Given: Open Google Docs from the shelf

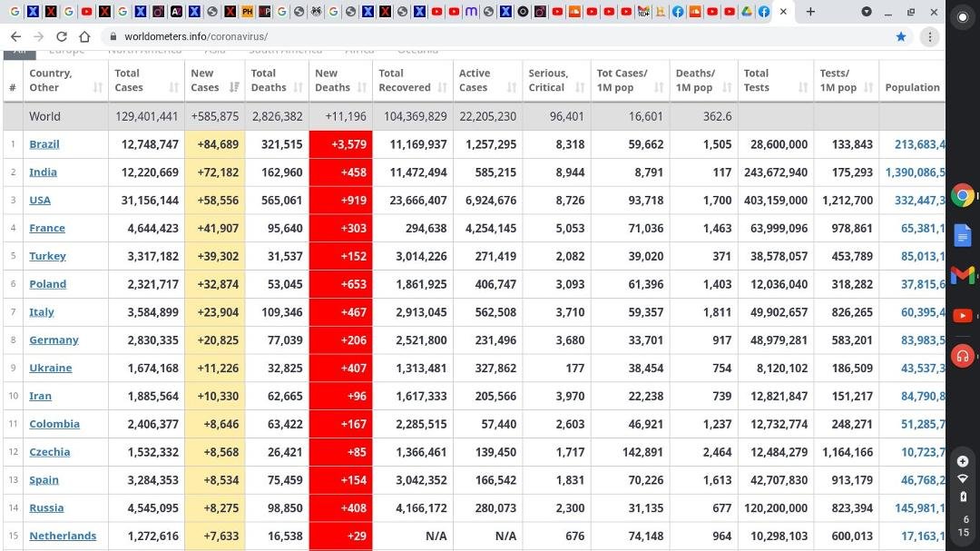Looking at the screenshot, I should pos(963,235).
